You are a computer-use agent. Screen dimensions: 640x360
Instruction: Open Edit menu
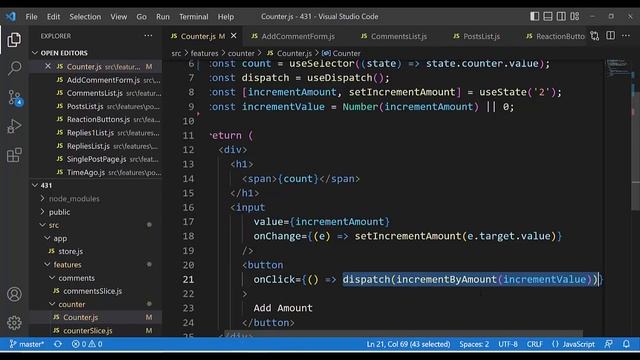[x=53, y=17]
